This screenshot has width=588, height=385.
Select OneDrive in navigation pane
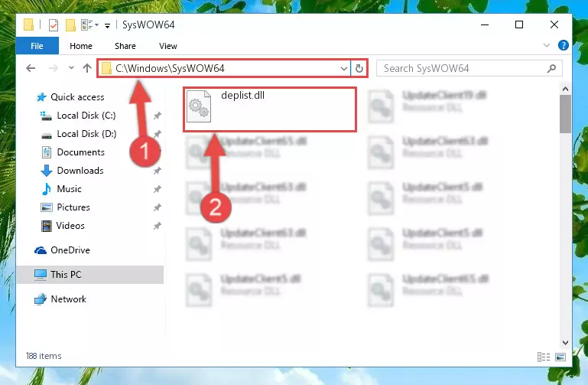[x=70, y=250]
